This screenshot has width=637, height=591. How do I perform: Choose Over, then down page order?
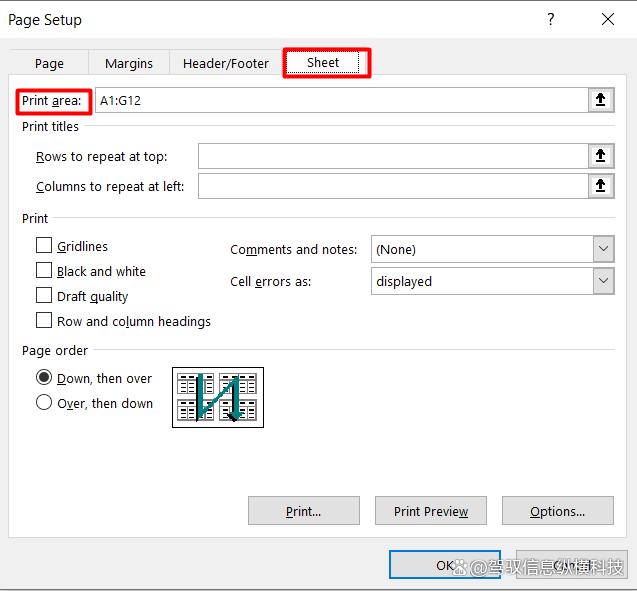pyautogui.click(x=44, y=403)
